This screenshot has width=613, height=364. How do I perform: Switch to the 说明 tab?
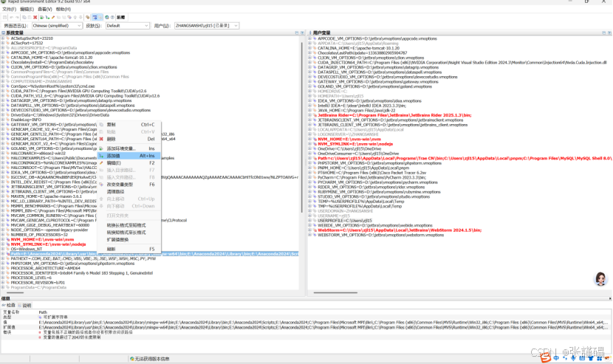[24, 305]
